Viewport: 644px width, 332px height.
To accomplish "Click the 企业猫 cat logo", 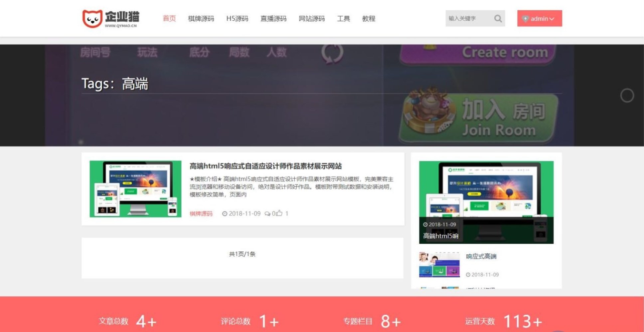I will pyautogui.click(x=111, y=19).
